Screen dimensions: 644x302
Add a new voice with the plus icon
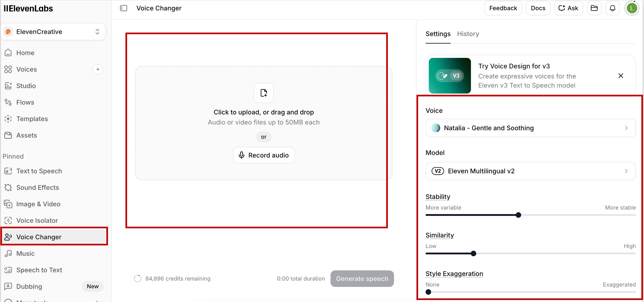(98, 69)
